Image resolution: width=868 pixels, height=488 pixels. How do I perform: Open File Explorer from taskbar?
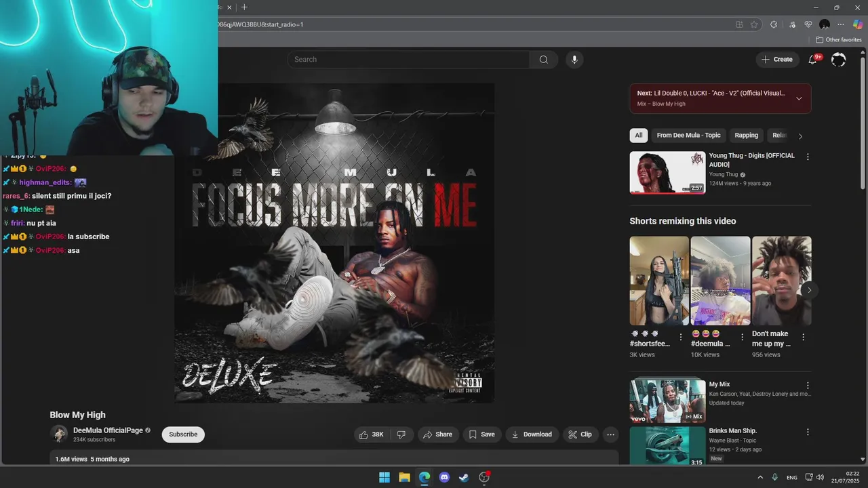pyautogui.click(x=404, y=477)
